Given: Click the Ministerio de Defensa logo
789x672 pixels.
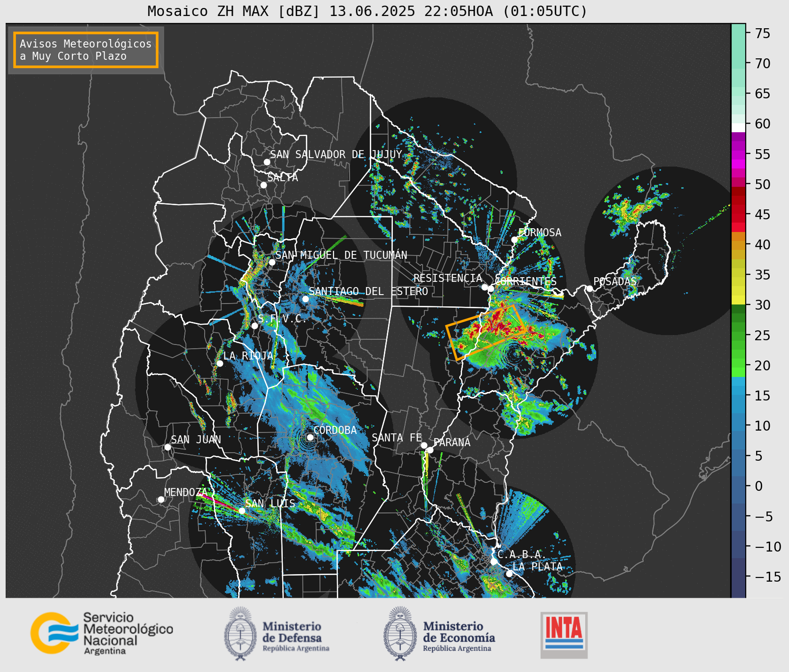Looking at the screenshot, I should (277, 634).
